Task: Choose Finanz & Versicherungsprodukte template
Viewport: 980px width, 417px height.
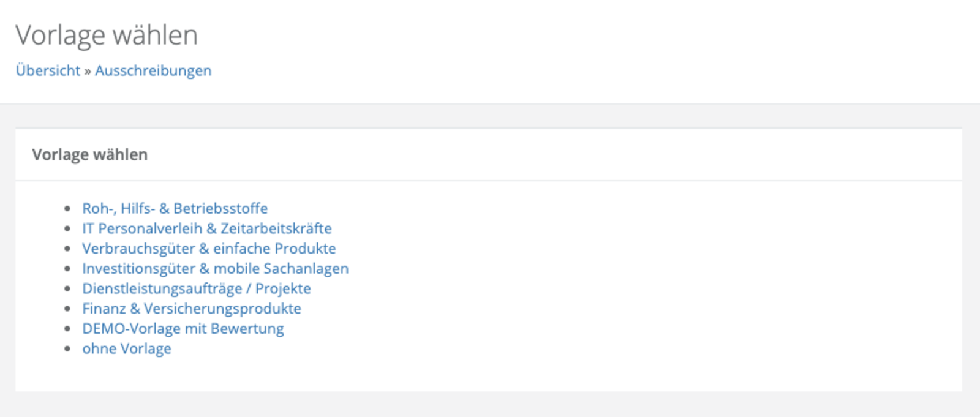Action: tap(191, 309)
